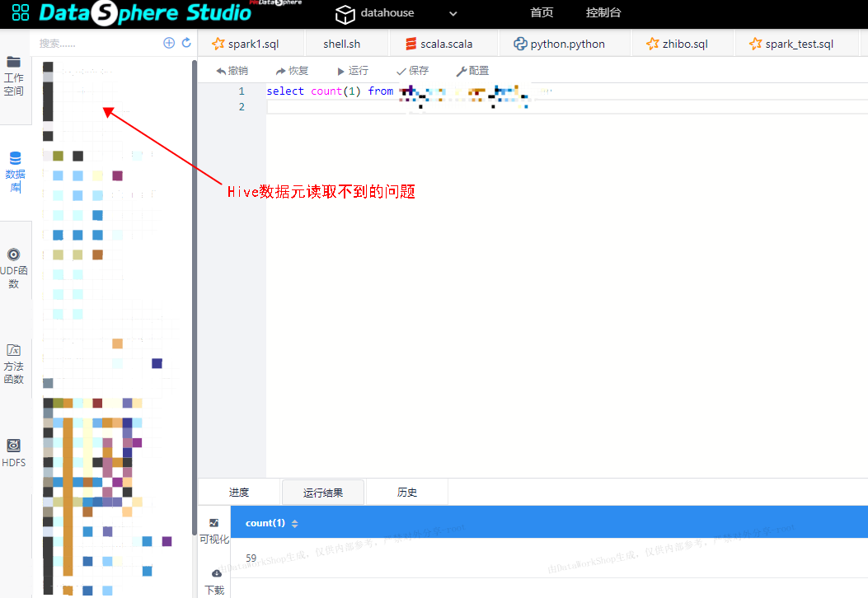This screenshot has height=598, width=868.
Task: Switch to the scala.scala tab
Action: coord(444,44)
